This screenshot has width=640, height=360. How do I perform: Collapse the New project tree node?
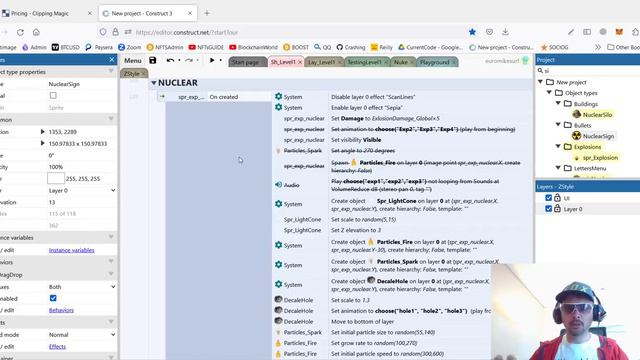(540, 82)
